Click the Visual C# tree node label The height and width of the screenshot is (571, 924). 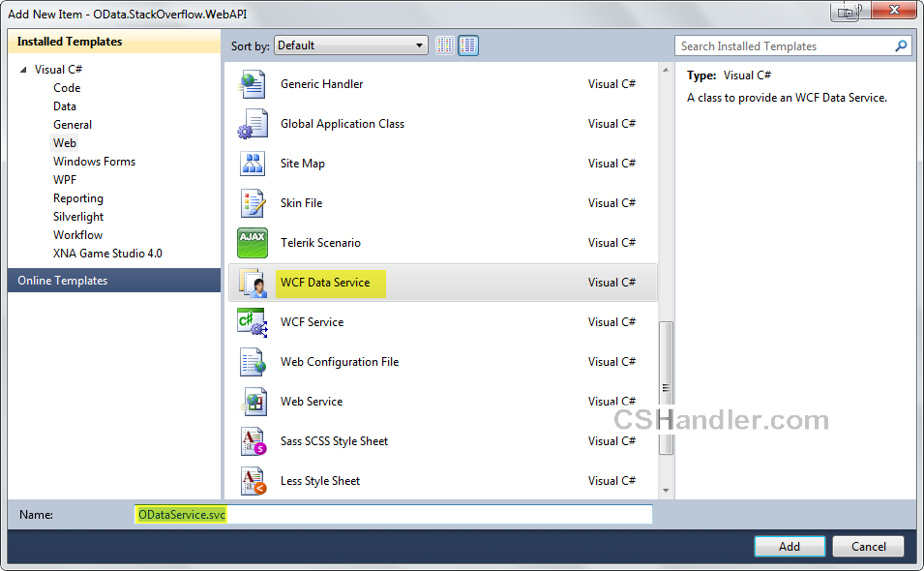tap(58, 70)
